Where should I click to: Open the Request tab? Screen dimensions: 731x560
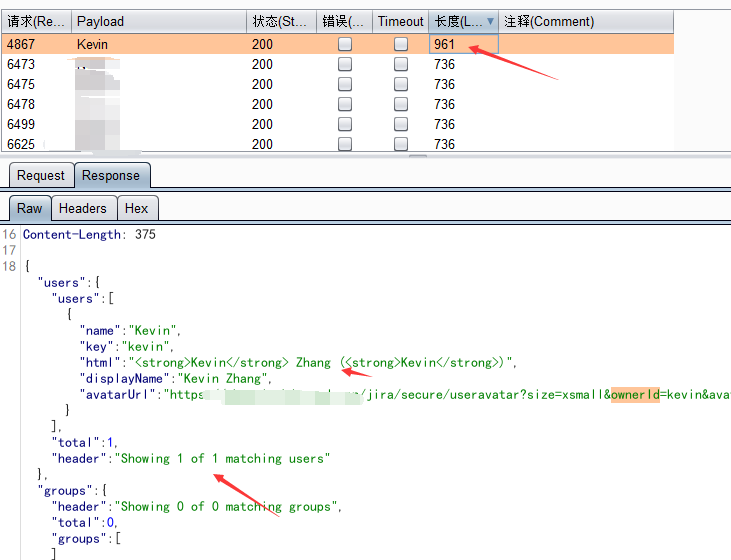click(41, 175)
